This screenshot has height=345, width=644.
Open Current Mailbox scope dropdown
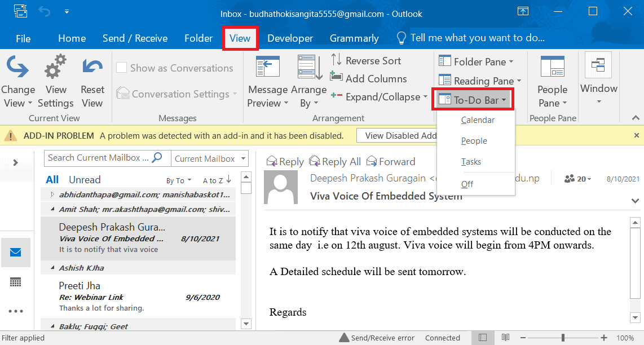click(x=209, y=158)
